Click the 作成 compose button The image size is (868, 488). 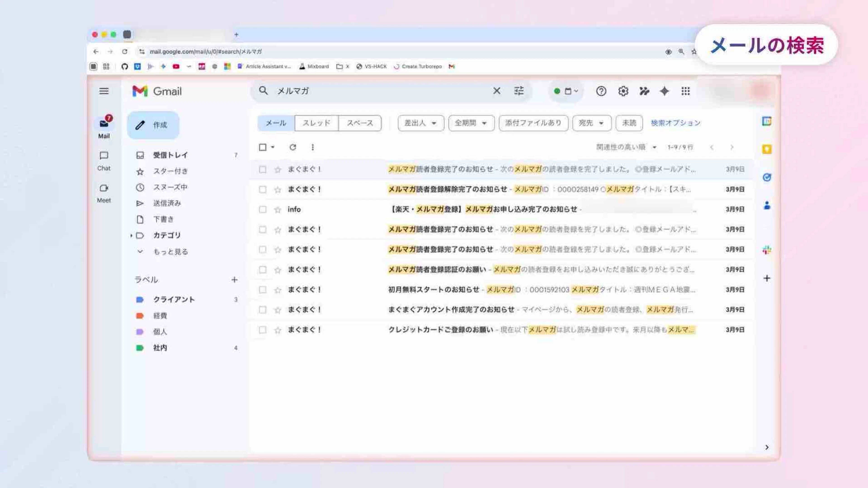(x=153, y=125)
